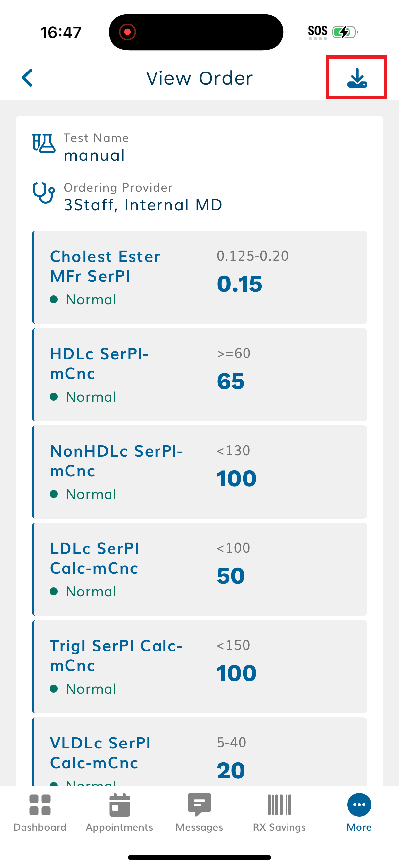
Task: Tap the LDLc SerPl Calc-mCnc result
Action: [199, 569]
